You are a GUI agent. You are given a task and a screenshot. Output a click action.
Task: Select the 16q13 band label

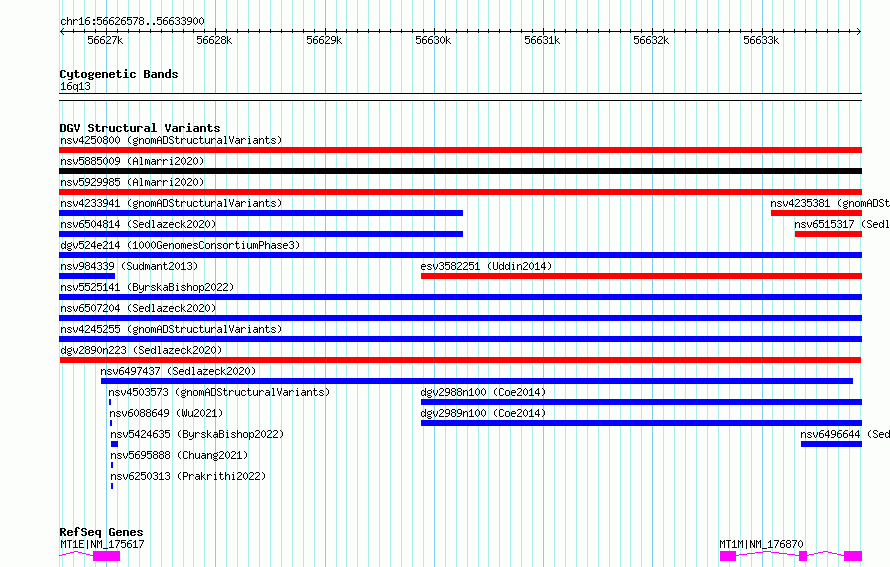click(75, 86)
